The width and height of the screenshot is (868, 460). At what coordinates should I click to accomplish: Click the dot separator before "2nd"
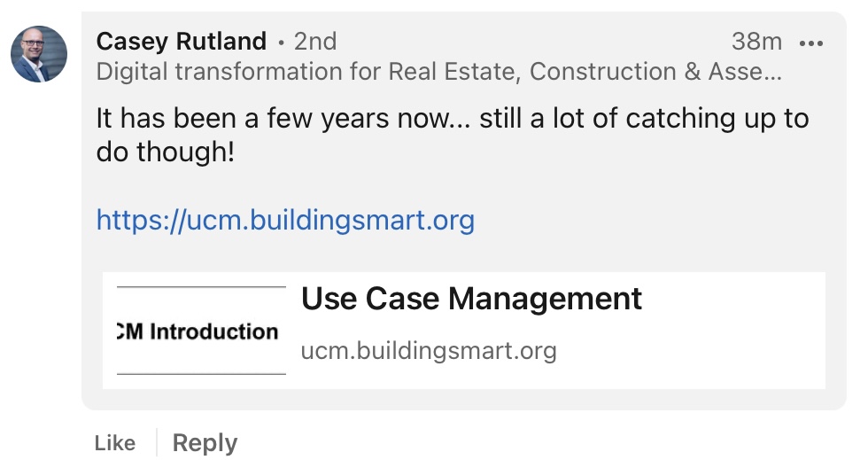281,43
